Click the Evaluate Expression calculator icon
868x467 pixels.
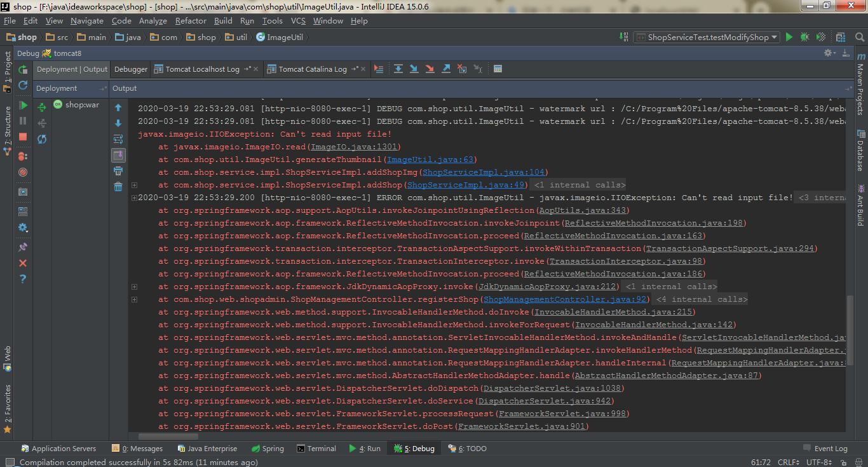[498, 69]
